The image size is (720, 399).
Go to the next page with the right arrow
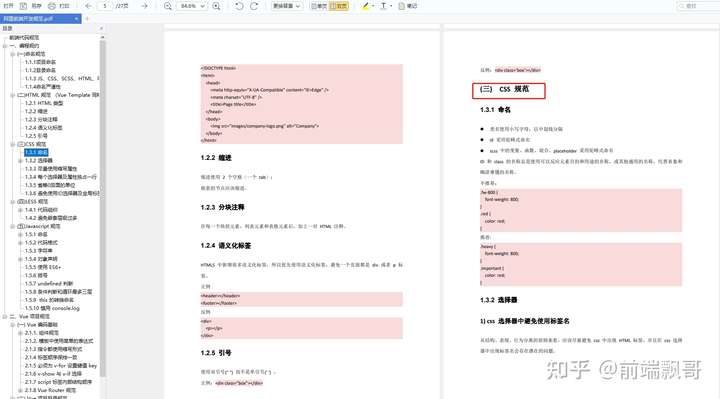(x=144, y=6)
